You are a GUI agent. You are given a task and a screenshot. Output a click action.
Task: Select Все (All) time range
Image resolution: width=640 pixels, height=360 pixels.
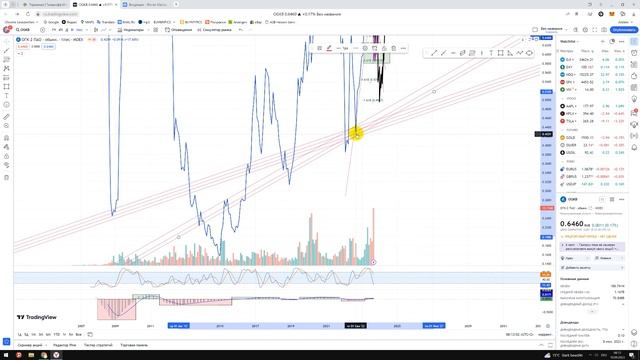[78, 335]
